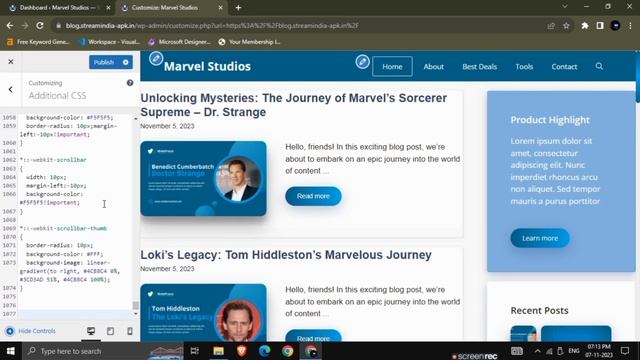
Task: Open the Tom Hiddleston post thumbnail
Action: (203, 313)
